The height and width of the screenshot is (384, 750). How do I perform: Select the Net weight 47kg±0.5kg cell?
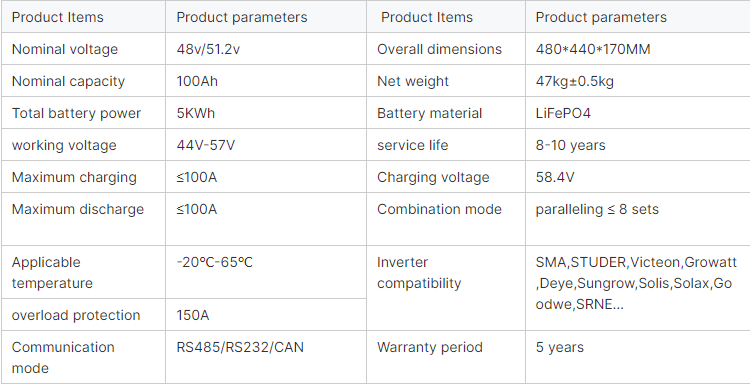(638, 81)
